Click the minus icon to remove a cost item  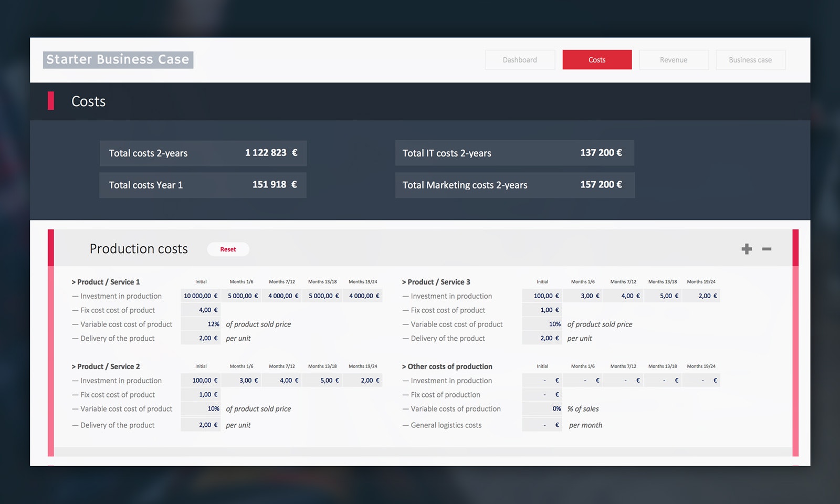[766, 249]
